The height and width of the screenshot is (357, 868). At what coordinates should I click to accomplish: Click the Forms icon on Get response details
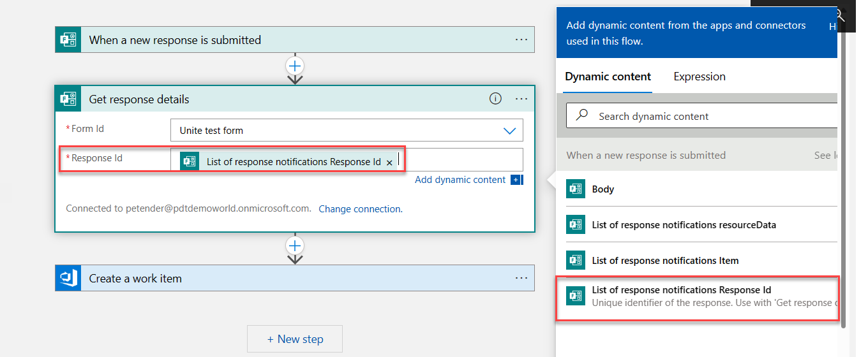click(68, 99)
